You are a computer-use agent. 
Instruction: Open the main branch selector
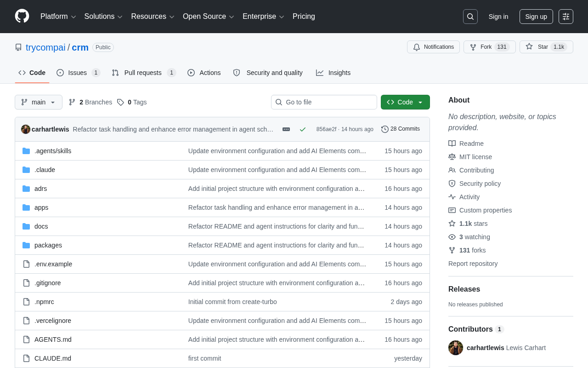click(x=39, y=102)
